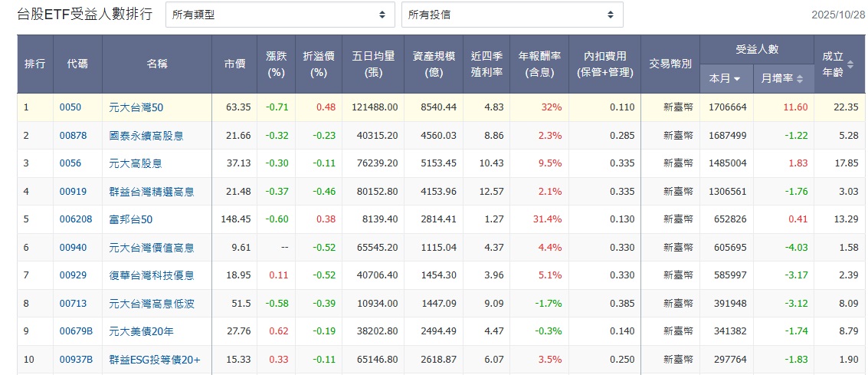The height and width of the screenshot is (375, 868).
Task: Open the 元大美債20年 name link
Action: click(142, 331)
